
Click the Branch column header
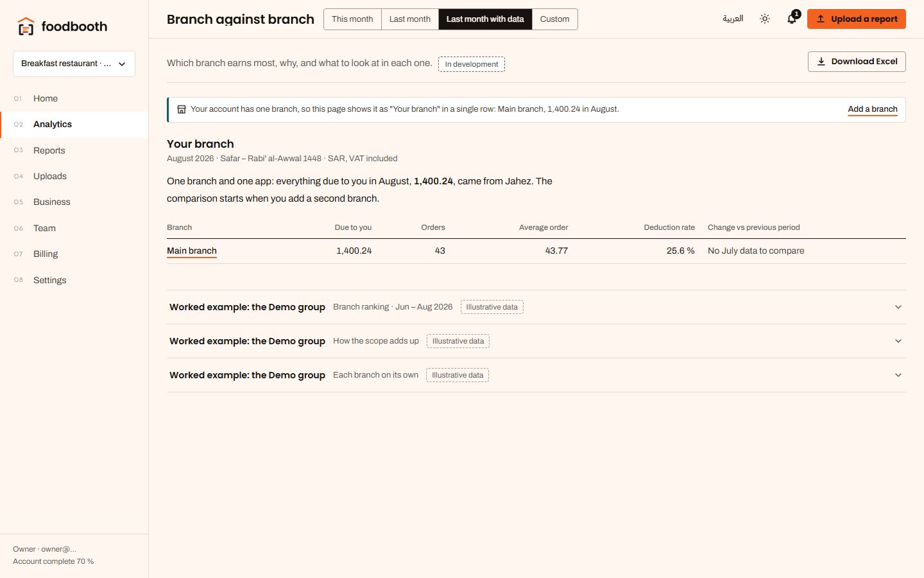[x=180, y=227]
